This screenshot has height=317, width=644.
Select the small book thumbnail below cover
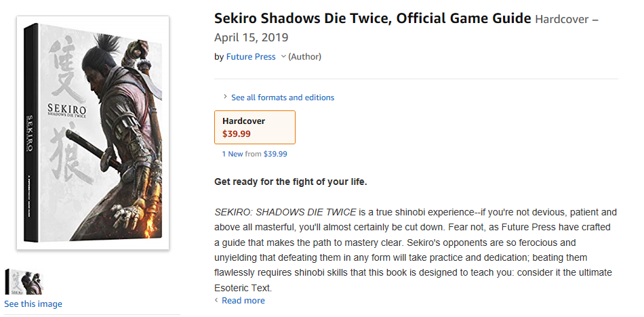click(x=24, y=282)
